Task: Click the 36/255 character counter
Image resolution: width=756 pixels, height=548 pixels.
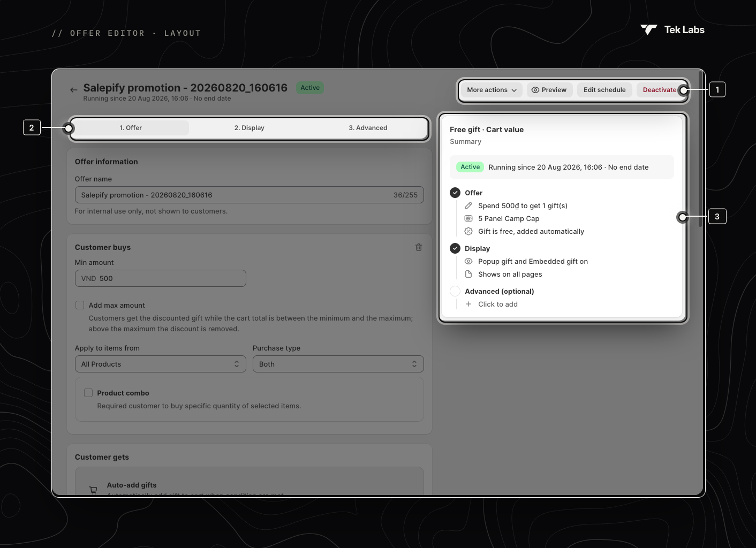Action: (405, 195)
